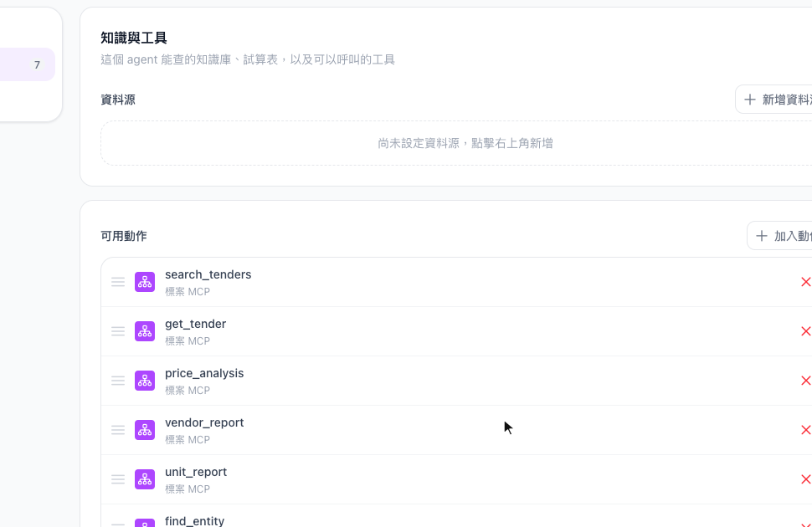Click the 新增資料源 button
This screenshot has width=812, height=527.
tap(774, 100)
